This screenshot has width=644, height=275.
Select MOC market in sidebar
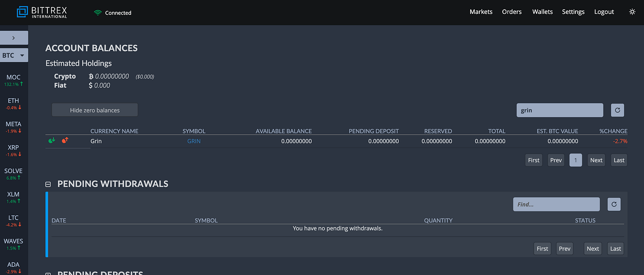pyautogui.click(x=14, y=80)
